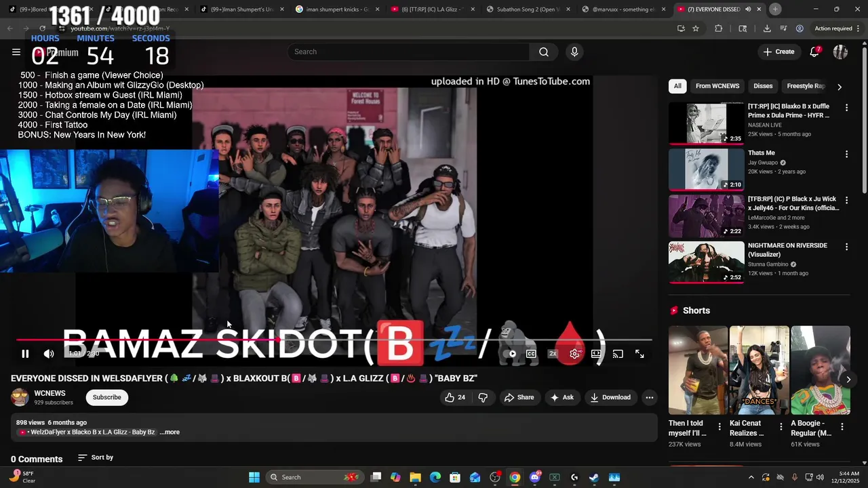The height and width of the screenshot is (488, 868).
Task: Open the player settings gear
Action: tap(574, 354)
